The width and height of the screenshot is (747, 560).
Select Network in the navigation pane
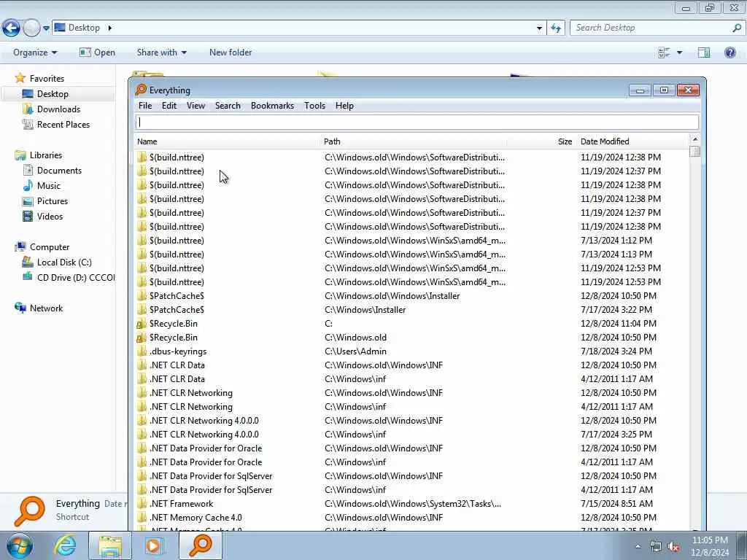click(x=46, y=308)
